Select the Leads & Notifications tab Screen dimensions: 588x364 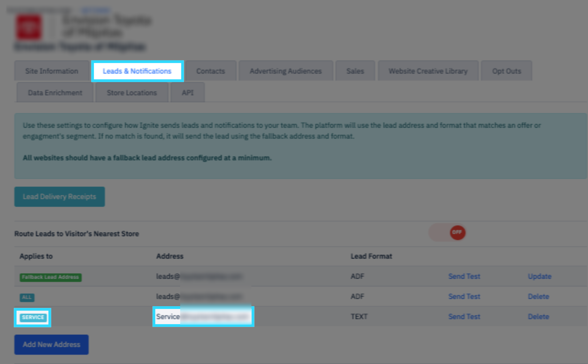coord(137,71)
